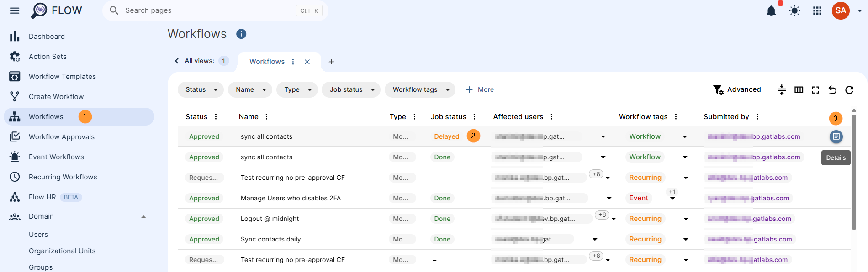
Task: Collapse the Domain sidebar section
Action: pyautogui.click(x=143, y=217)
